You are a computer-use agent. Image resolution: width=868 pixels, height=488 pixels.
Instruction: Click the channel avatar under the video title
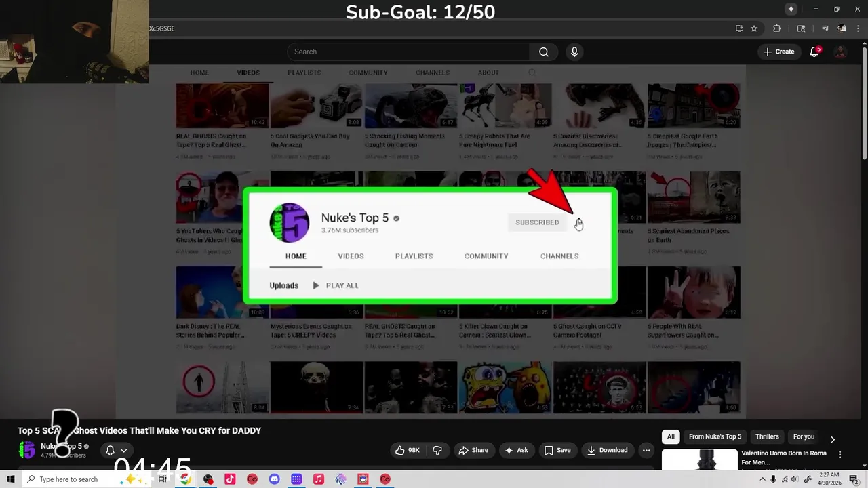click(26, 450)
